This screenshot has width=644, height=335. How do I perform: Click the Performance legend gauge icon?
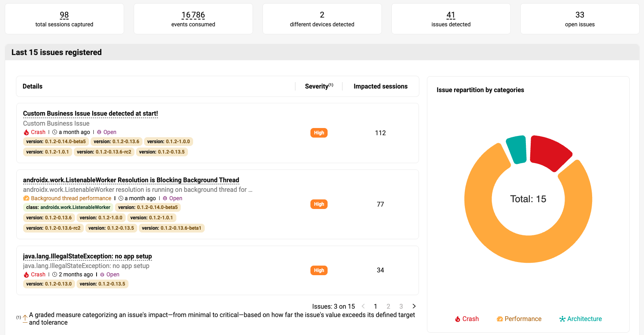[x=500, y=319]
